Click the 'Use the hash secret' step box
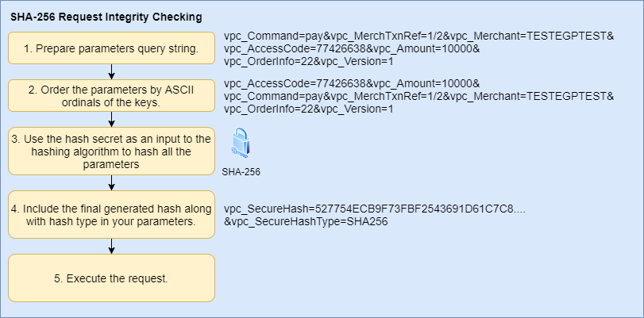 (x=111, y=151)
